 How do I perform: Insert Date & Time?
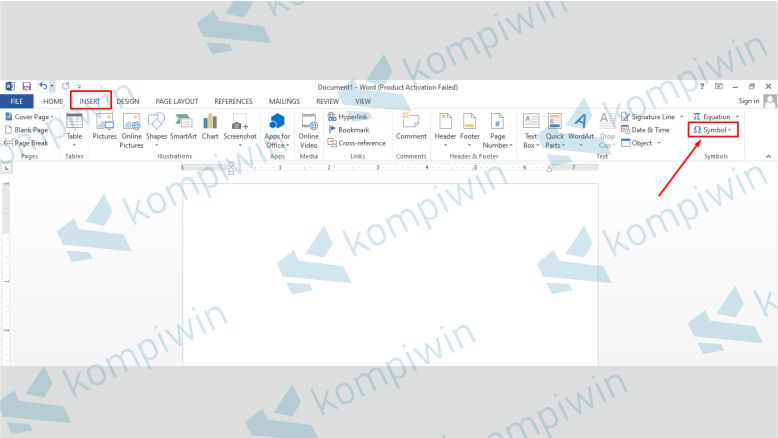point(645,130)
